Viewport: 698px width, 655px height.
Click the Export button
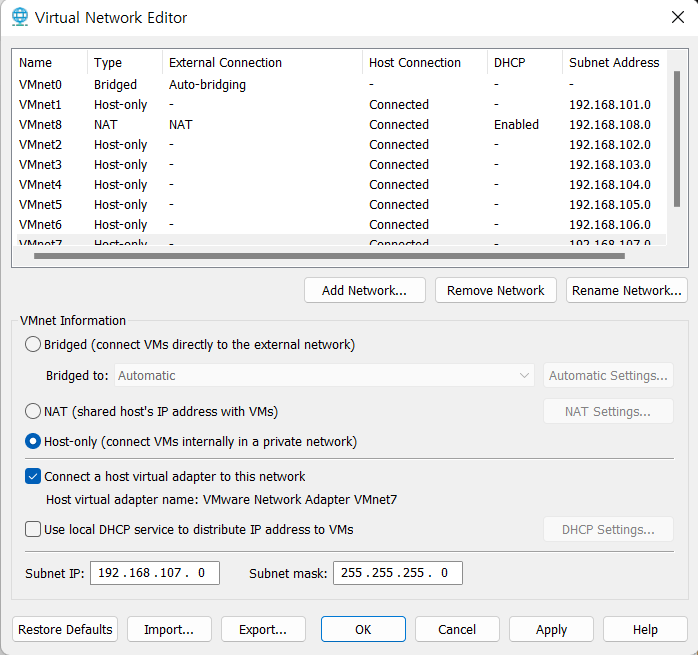tap(263, 629)
